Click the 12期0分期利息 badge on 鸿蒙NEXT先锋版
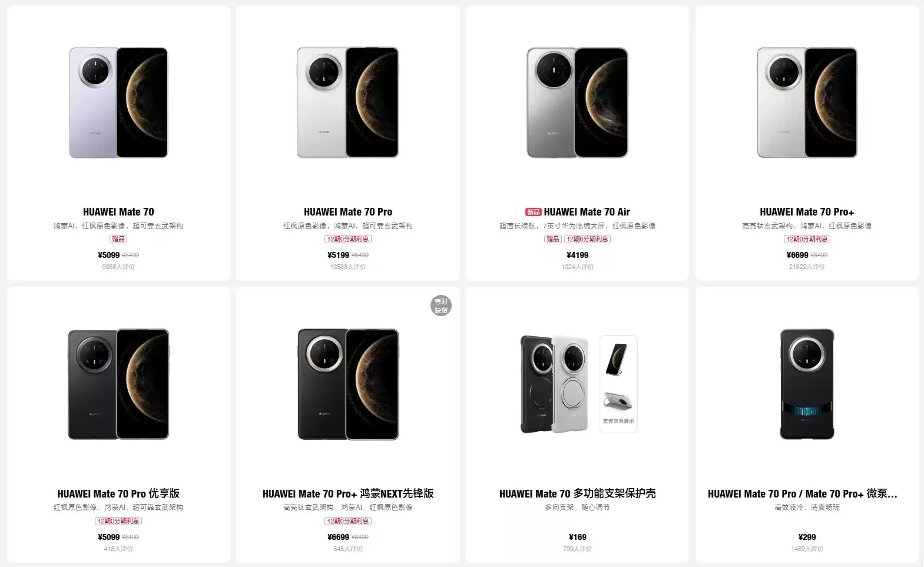Viewport: 924px width, 567px height. coord(347,520)
